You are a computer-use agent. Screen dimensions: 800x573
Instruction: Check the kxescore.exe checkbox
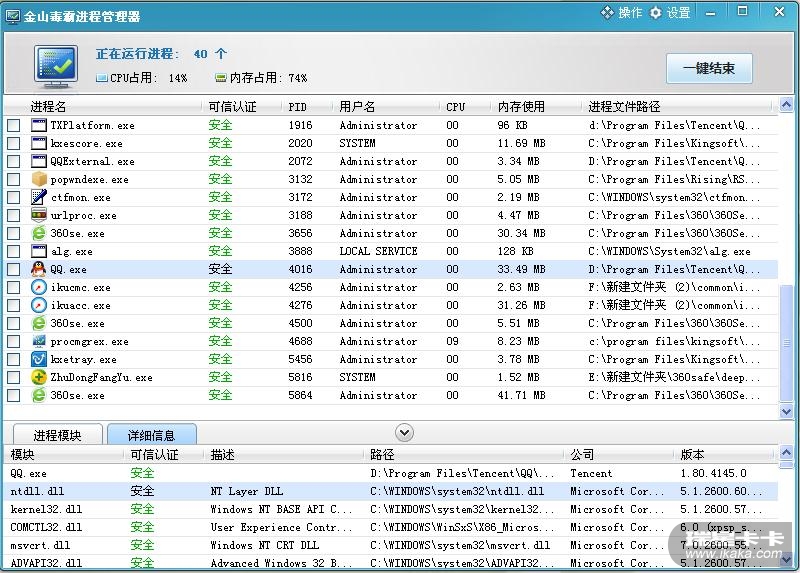14,143
